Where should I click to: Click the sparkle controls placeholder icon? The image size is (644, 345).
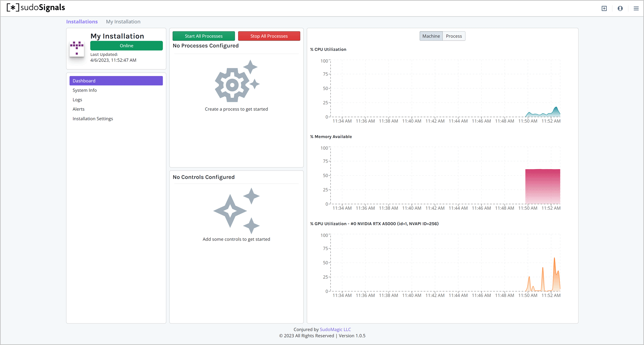click(237, 211)
